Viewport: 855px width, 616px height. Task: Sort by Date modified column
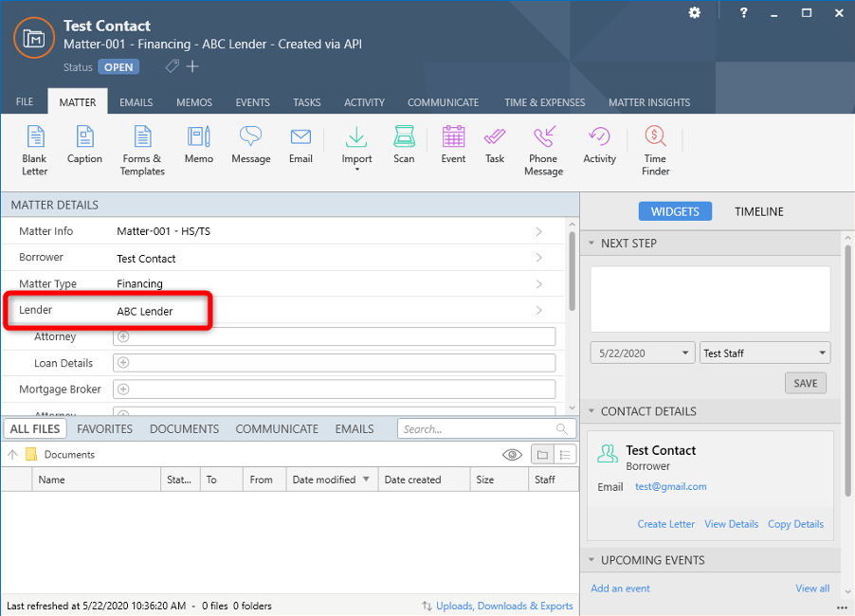[x=332, y=480]
